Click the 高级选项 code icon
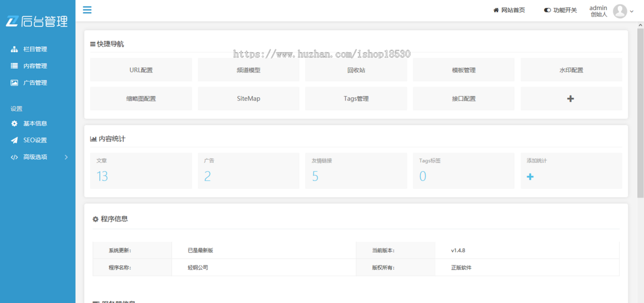644x303 pixels. pos(14,157)
